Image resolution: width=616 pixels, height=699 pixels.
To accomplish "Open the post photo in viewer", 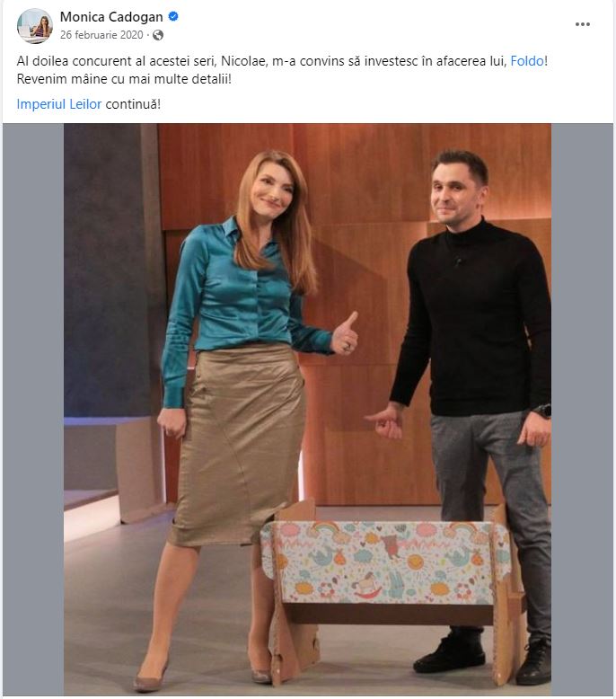I will pyautogui.click(x=307, y=409).
